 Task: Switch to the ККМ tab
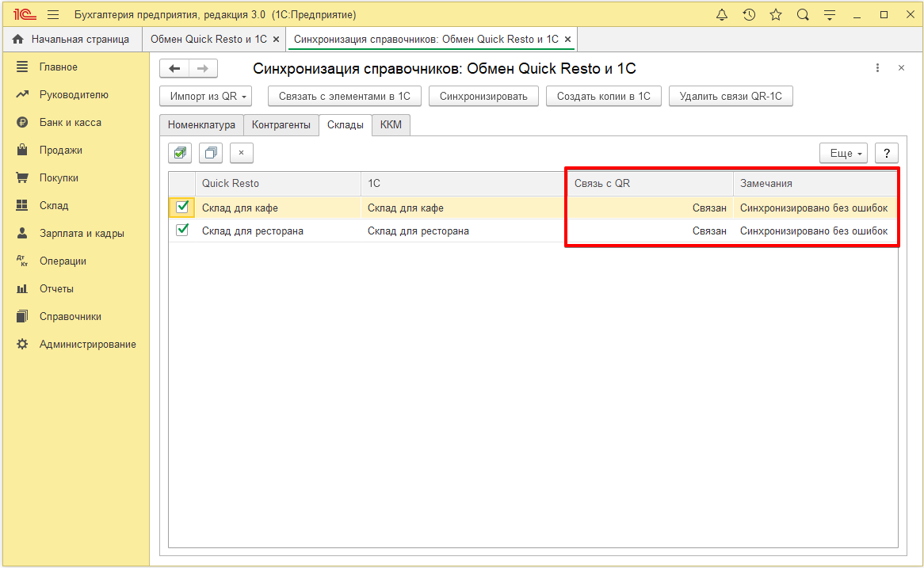coord(391,125)
